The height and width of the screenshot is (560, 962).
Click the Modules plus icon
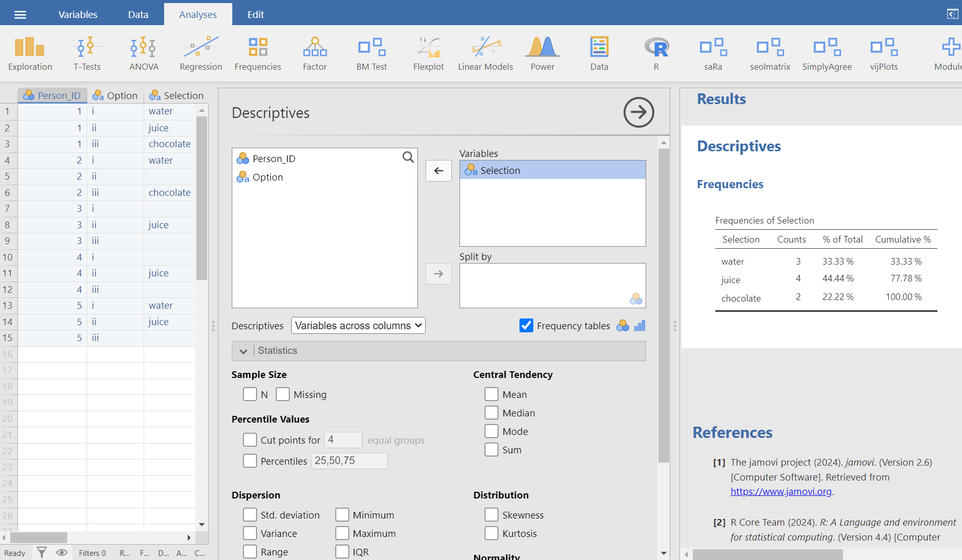coord(950,47)
